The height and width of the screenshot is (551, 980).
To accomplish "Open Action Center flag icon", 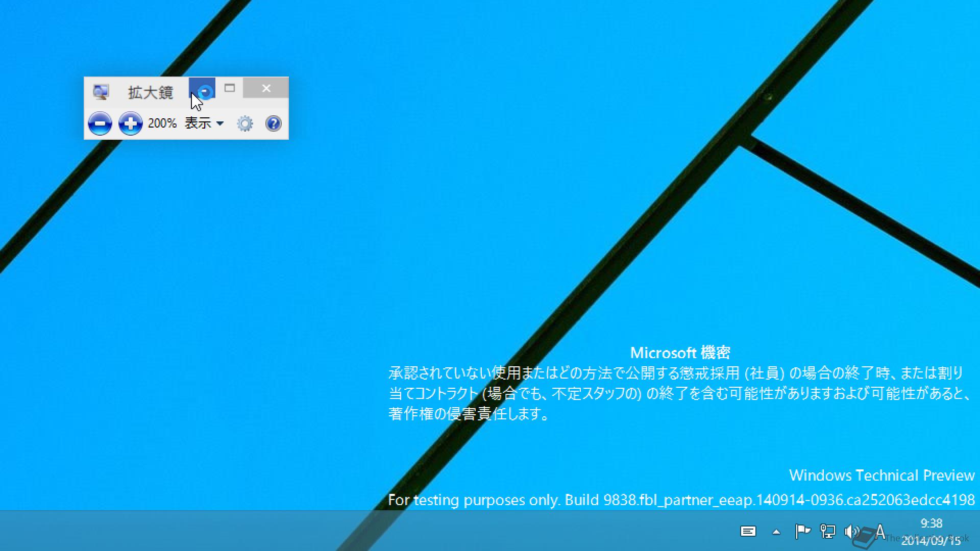I will click(x=803, y=531).
